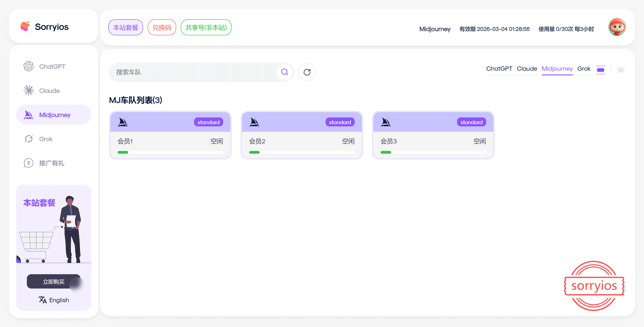Click the 本站套餐 promo title
The width and height of the screenshot is (644, 327).
(x=39, y=202)
